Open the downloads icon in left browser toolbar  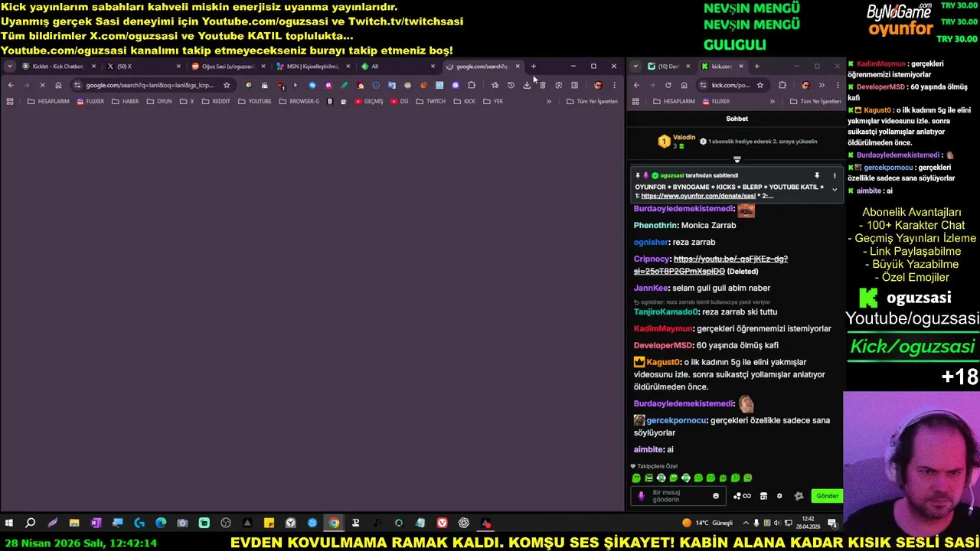527,85
